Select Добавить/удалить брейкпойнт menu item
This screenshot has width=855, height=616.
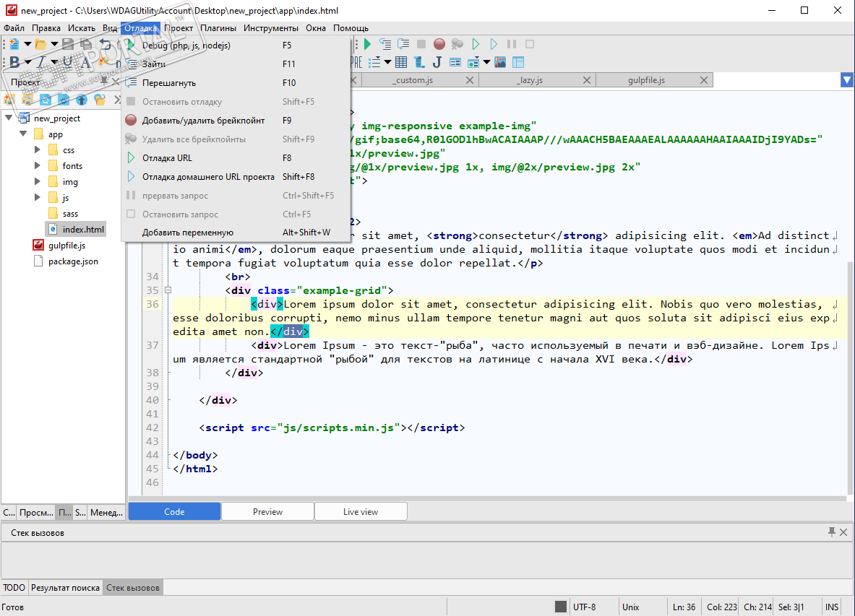203,121
